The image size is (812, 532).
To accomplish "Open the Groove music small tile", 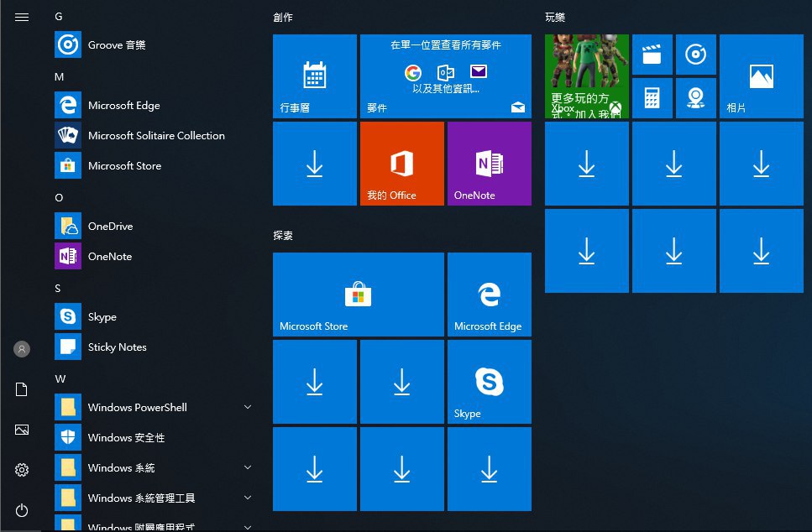I will pyautogui.click(x=696, y=55).
